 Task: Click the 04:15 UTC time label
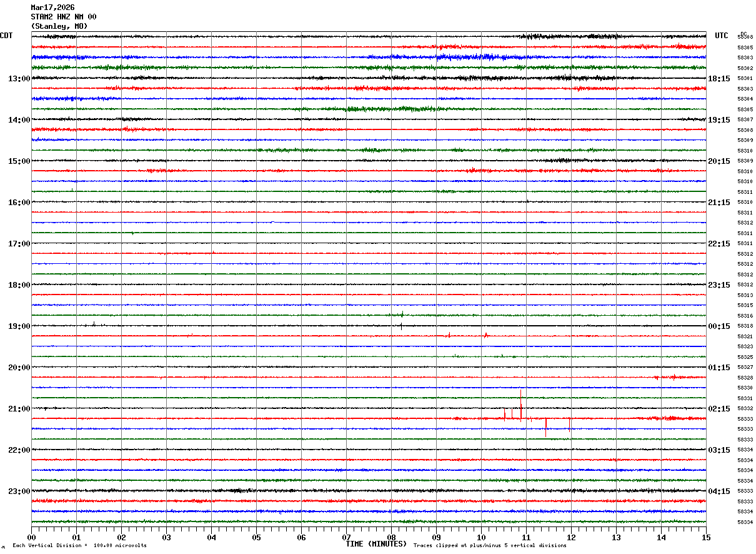(719, 491)
